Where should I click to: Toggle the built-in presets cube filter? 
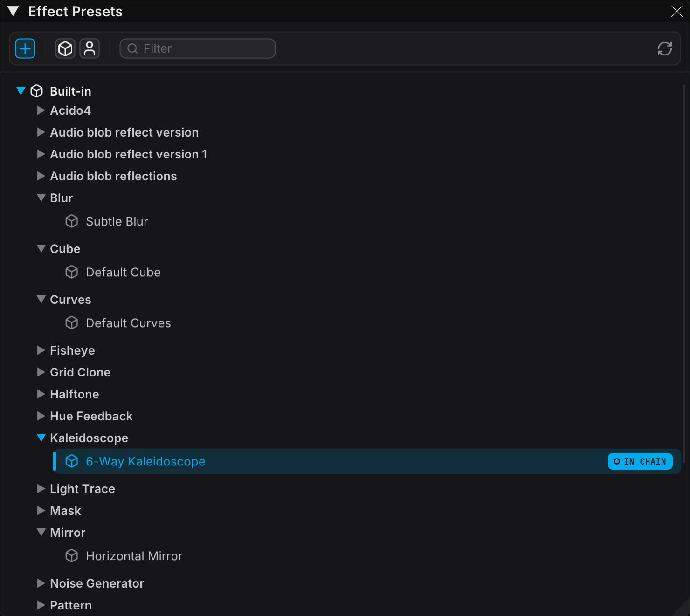pyautogui.click(x=65, y=48)
